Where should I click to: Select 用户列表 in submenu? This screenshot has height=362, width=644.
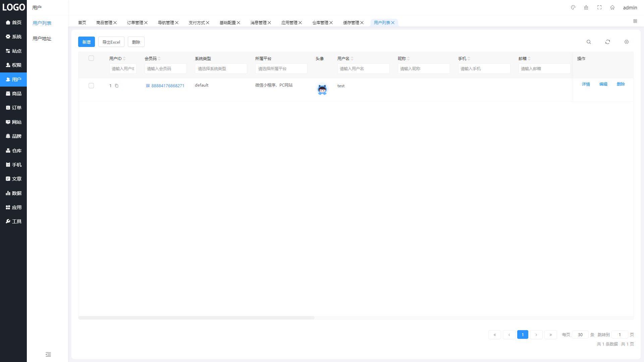42,23
